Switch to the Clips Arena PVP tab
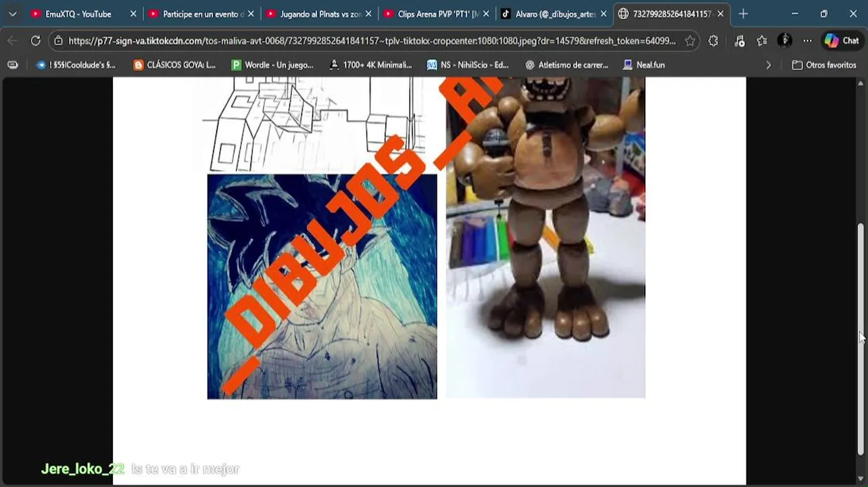868x487 pixels. [x=436, y=14]
